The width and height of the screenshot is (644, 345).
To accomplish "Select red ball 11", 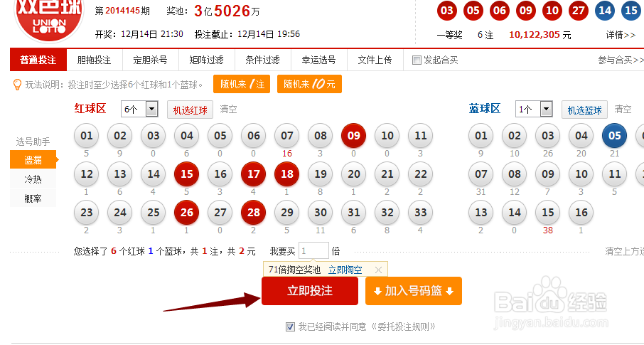I will click(421, 136).
